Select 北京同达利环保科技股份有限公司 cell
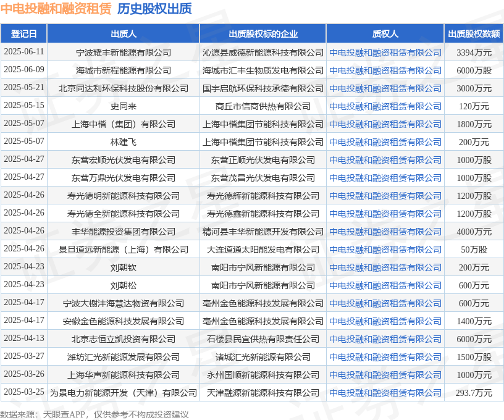The image size is (504, 420). [124, 88]
